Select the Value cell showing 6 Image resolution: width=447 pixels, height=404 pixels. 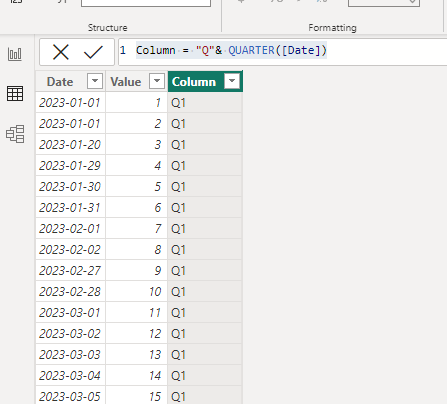[x=136, y=208]
